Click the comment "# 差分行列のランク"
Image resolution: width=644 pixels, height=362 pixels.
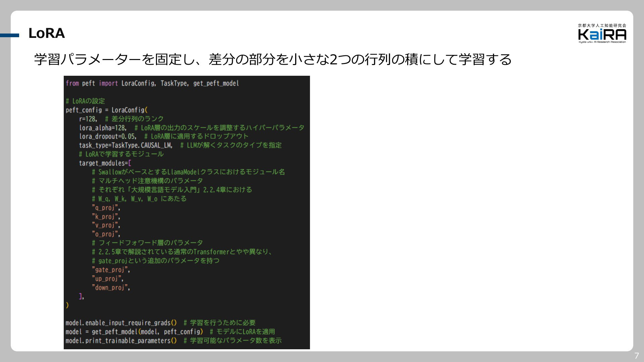(x=135, y=119)
